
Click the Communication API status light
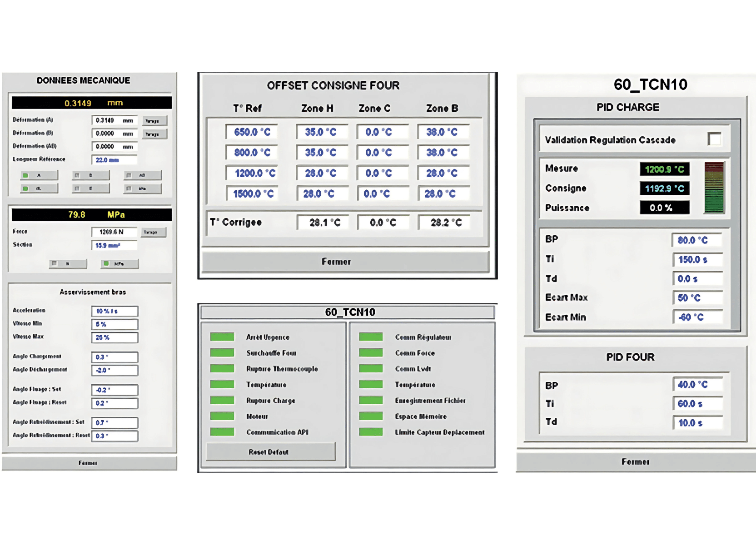point(222,432)
